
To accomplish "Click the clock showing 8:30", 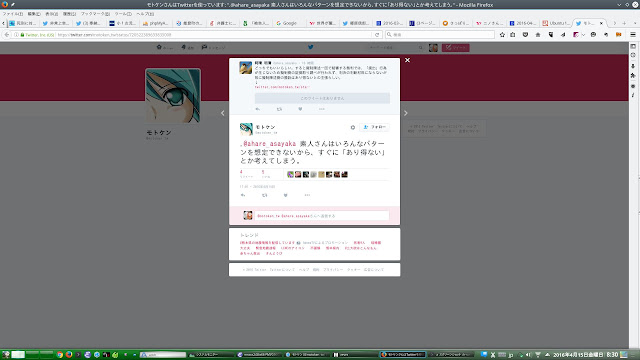I will click(613, 355).
